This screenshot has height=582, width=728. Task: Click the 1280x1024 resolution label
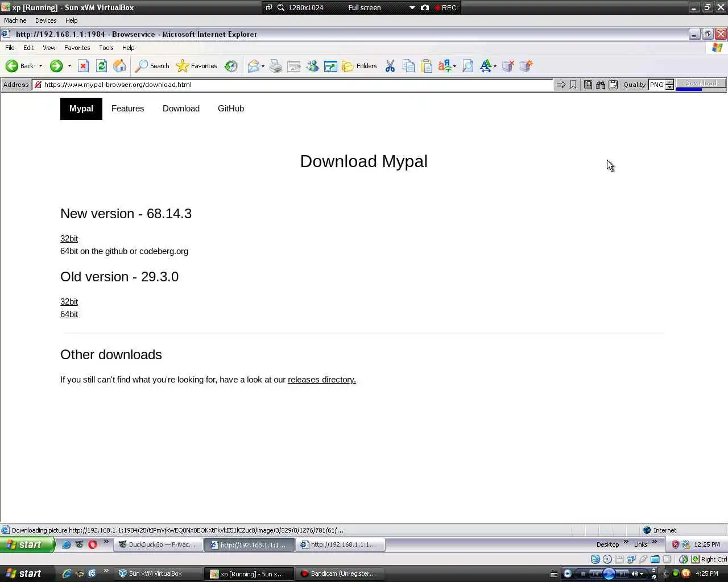point(305,7)
